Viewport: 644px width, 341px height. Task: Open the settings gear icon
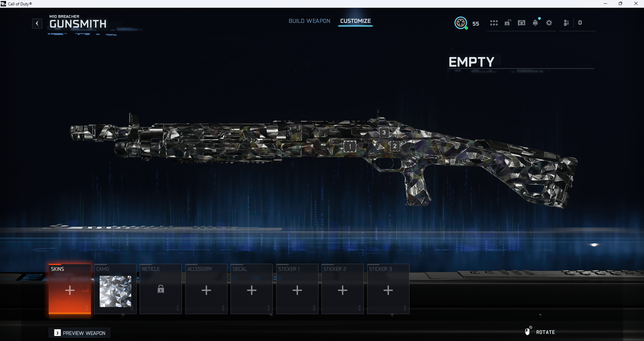(549, 23)
